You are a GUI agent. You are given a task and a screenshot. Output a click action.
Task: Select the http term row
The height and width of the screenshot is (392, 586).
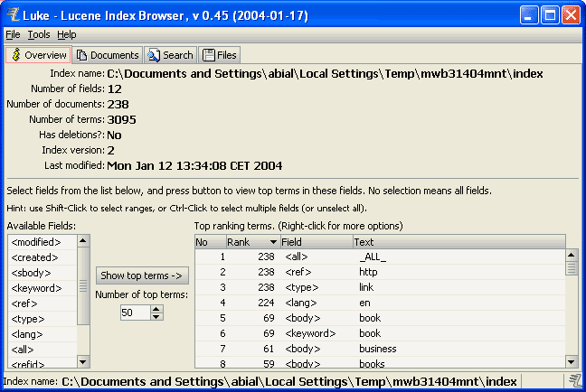380,272
